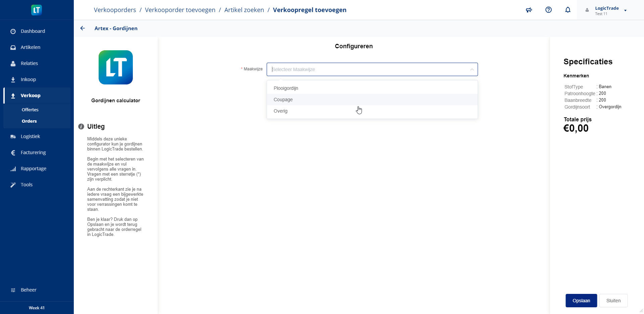Click the Sluiten button
Image resolution: width=644 pixels, height=314 pixels.
point(613,301)
